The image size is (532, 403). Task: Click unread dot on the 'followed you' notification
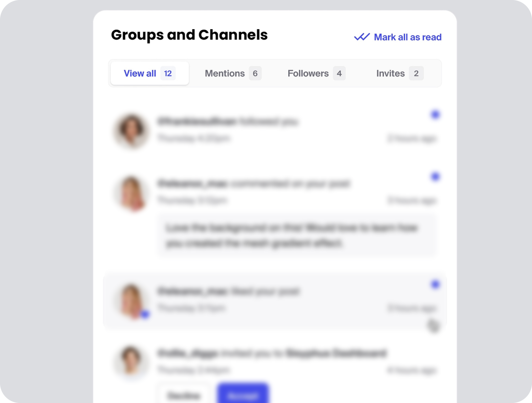pyautogui.click(x=435, y=115)
